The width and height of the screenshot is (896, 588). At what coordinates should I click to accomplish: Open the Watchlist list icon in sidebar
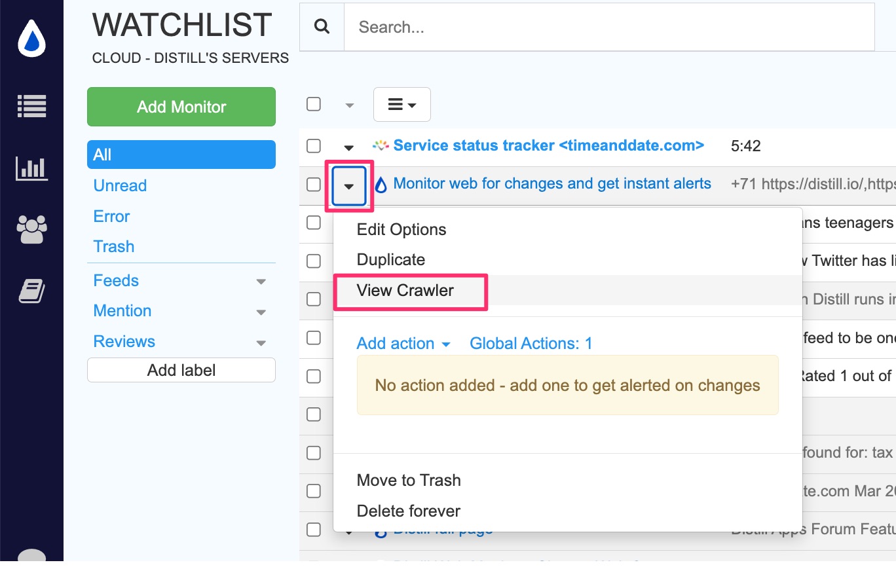31,105
